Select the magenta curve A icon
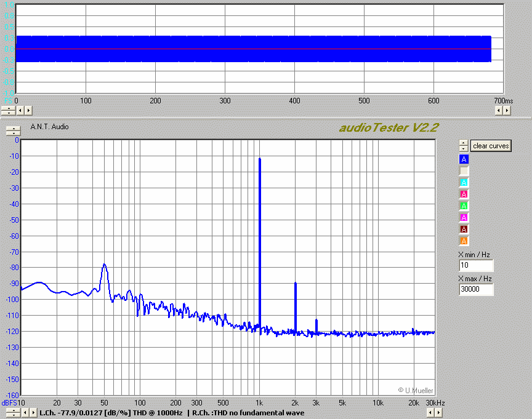532x419 pixels. [464, 218]
